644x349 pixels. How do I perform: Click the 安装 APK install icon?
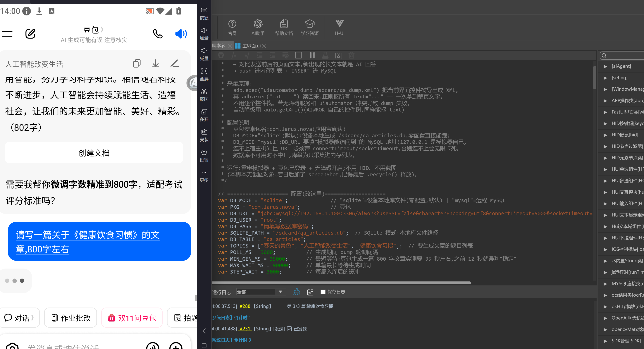coord(204,135)
